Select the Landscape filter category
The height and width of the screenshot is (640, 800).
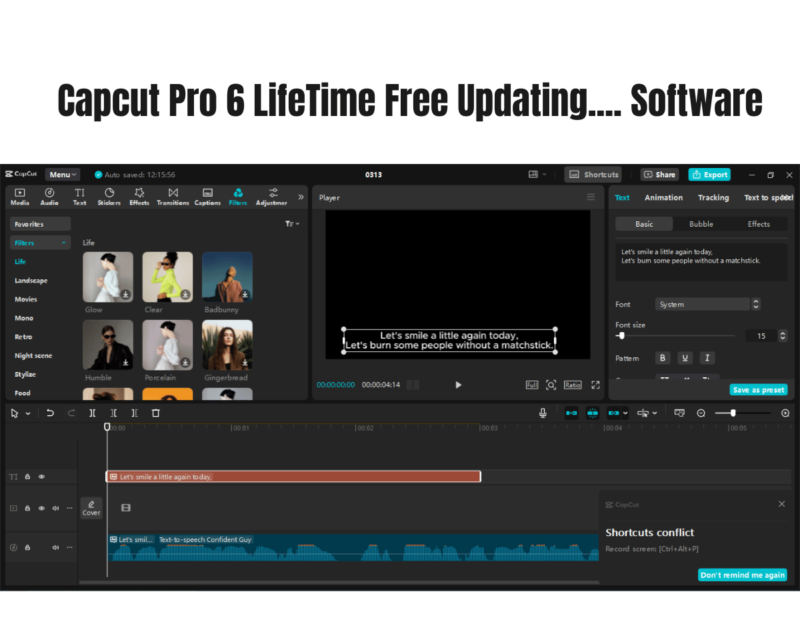click(x=31, y=281)
